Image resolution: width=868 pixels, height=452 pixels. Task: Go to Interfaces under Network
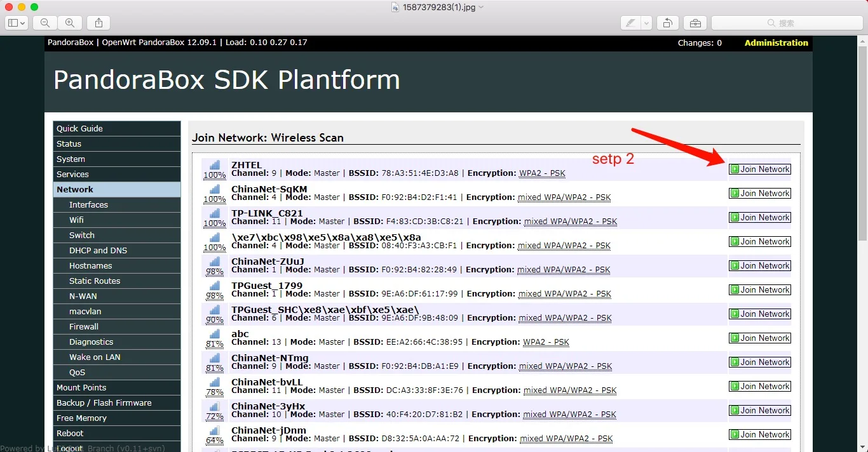click(117, 204)
